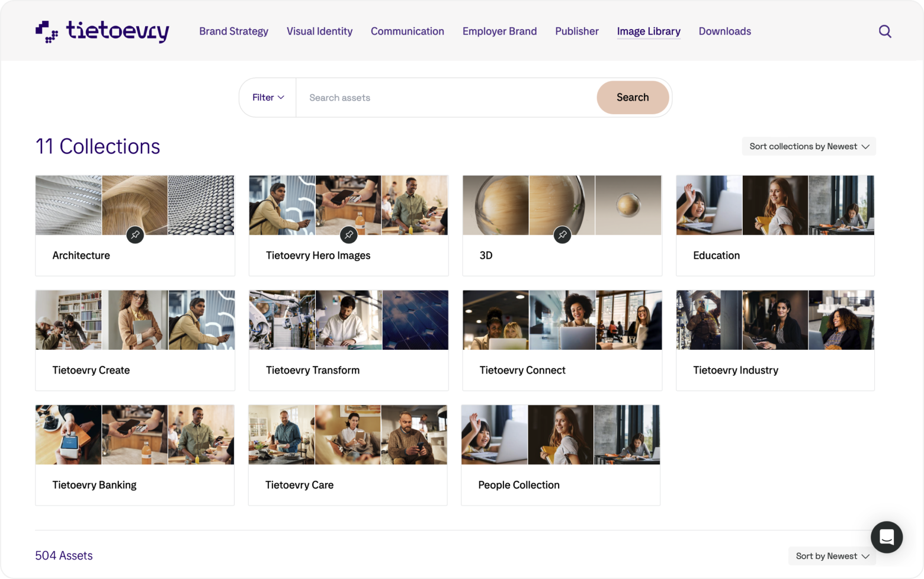Click the pin icon on 3D collection
The image size is (924, 579).
[562, 235]
